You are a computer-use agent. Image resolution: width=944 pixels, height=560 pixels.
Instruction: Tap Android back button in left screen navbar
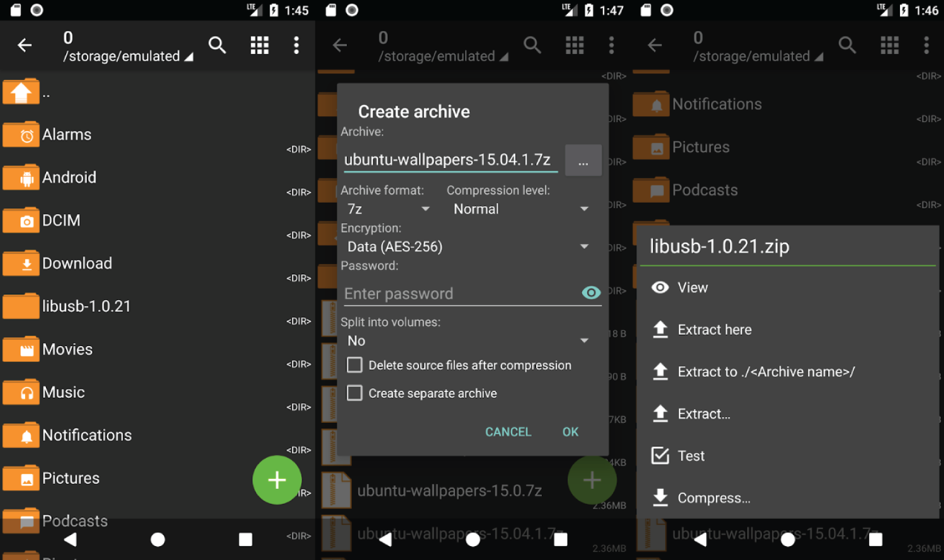click(x=70, y=539)
